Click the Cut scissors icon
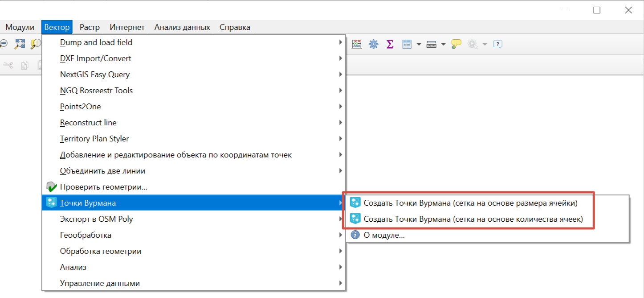 click(8, 65)
